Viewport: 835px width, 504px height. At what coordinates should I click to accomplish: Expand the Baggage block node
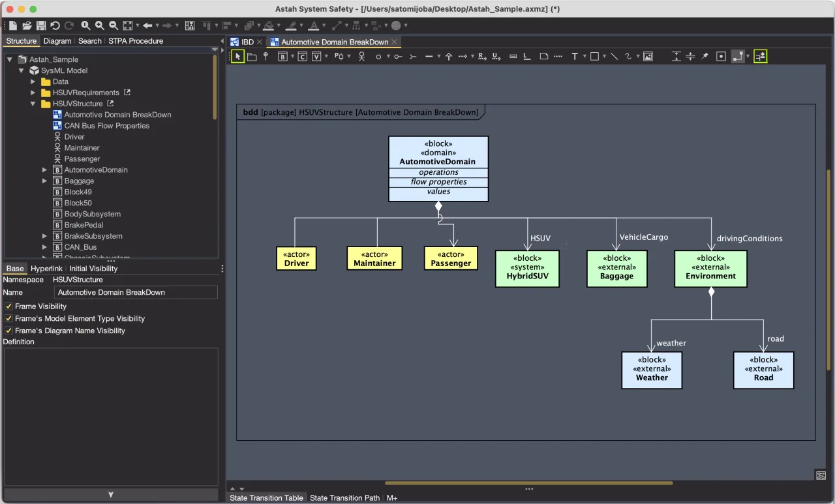(x=45, y=181)
